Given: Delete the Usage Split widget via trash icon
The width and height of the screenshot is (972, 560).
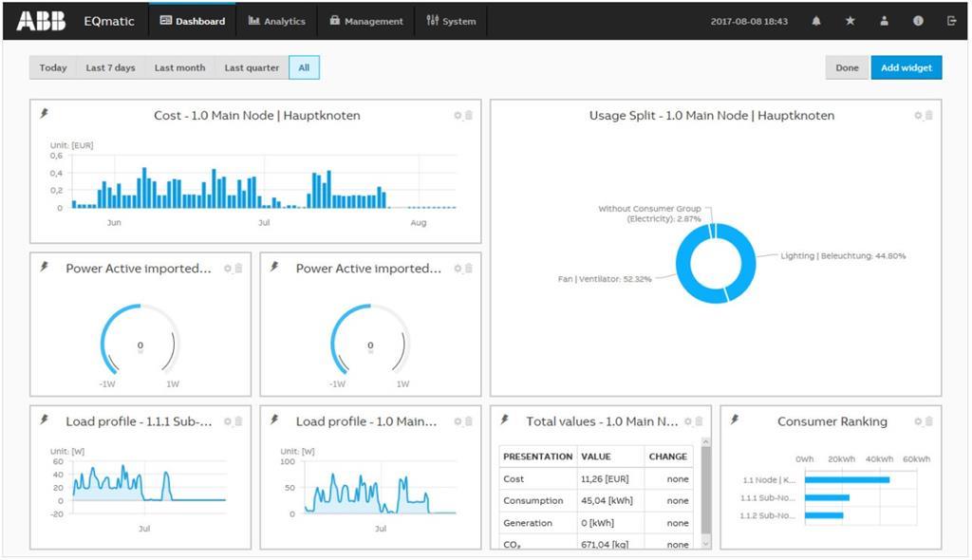Looking at the screenshot, I should (x=929, y=116).
